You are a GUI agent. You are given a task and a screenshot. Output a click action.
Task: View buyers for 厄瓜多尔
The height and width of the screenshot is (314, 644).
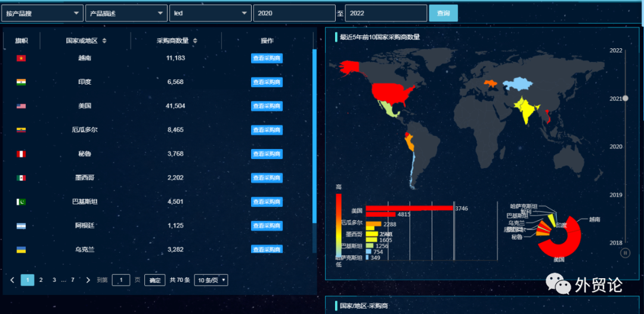[x=267, y=130]
